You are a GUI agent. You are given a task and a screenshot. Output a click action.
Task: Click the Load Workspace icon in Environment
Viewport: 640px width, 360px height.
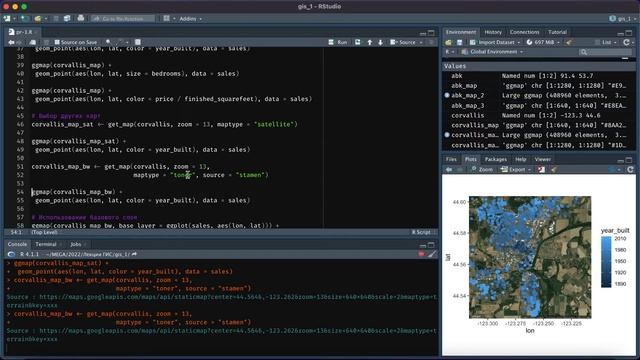[x=449, y=42]
